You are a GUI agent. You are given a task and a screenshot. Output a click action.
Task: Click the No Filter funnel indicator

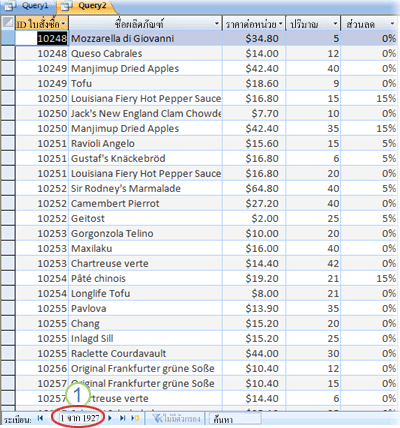[176, 418]
